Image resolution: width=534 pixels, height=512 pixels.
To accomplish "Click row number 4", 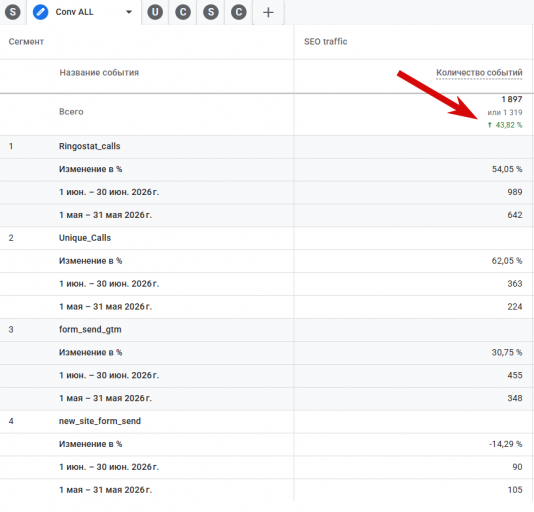I will pos(11,421).
